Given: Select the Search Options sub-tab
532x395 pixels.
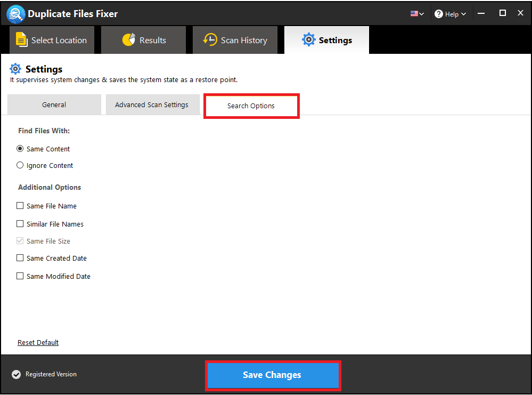Looking at the screenshot, I should pyautogui.click(x=251, y=106).
